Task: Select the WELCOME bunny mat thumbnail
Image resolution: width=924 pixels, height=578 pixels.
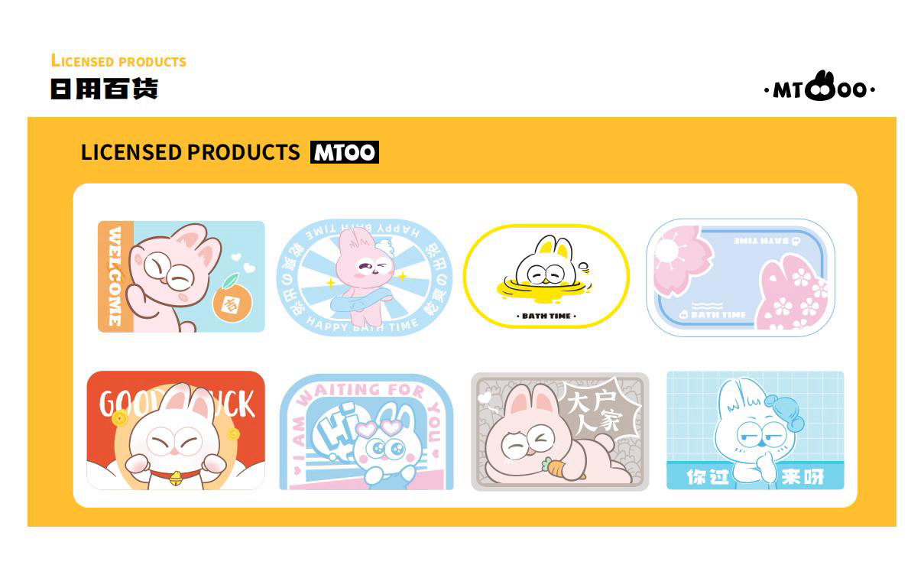Action: (x=181, y=277)
